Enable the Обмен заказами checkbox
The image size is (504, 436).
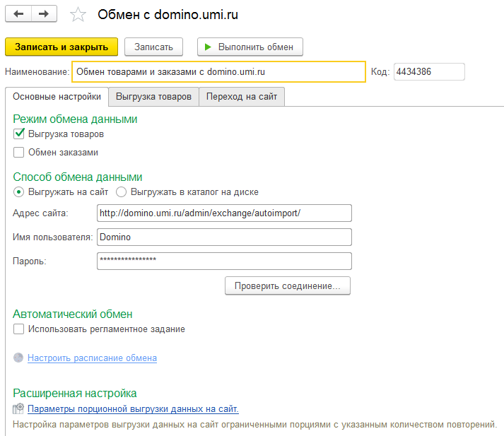19,152
